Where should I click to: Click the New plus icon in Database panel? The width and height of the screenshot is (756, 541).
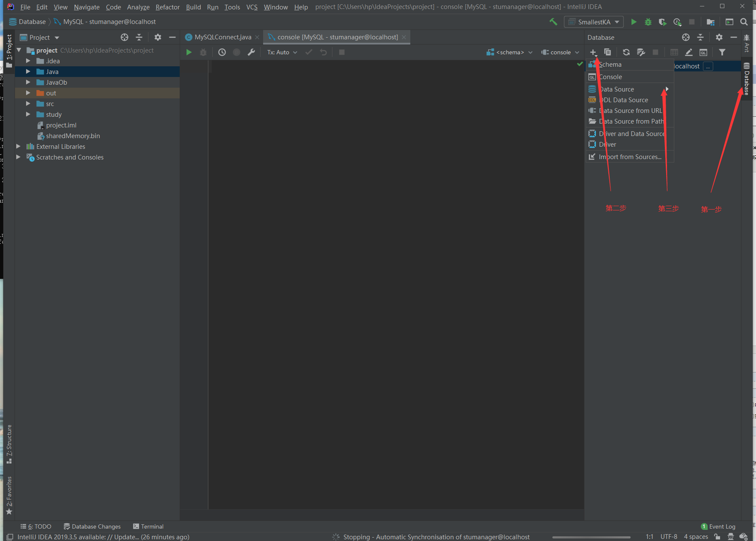pyautogui.click(x=593, y=52)
